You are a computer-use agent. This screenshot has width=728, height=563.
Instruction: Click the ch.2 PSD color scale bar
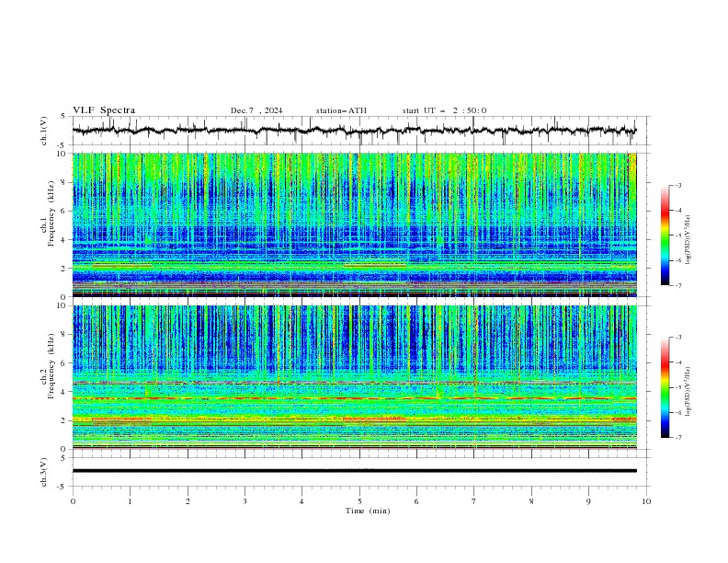(665, 387)
